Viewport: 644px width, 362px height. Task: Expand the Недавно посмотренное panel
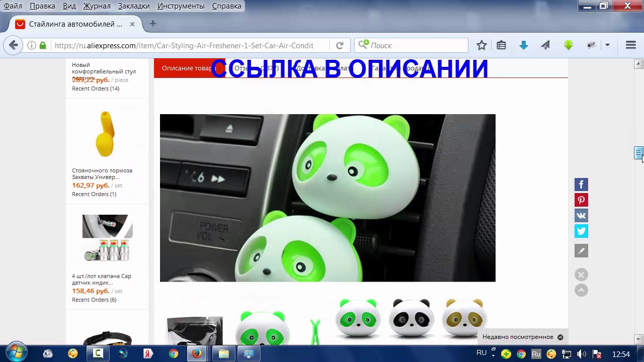[x=523, y=337]
